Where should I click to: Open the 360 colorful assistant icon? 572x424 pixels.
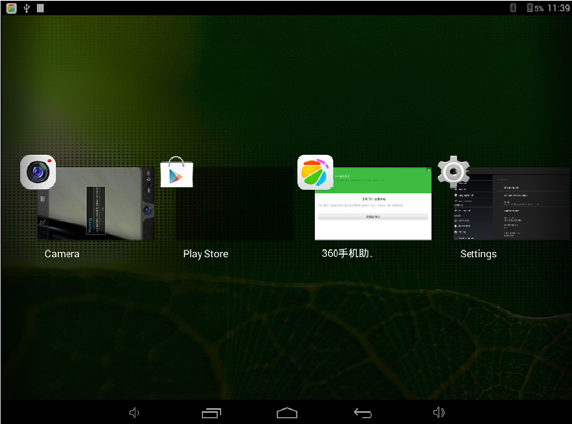click(x=315, y=172)
